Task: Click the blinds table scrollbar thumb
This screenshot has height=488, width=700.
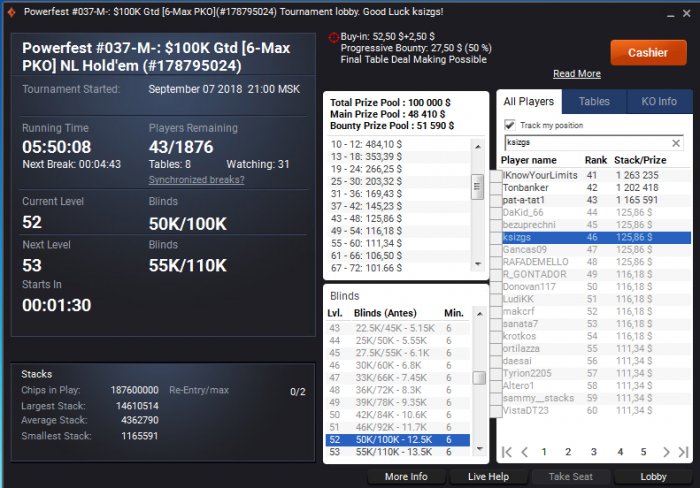Action: tap(479, 378)
